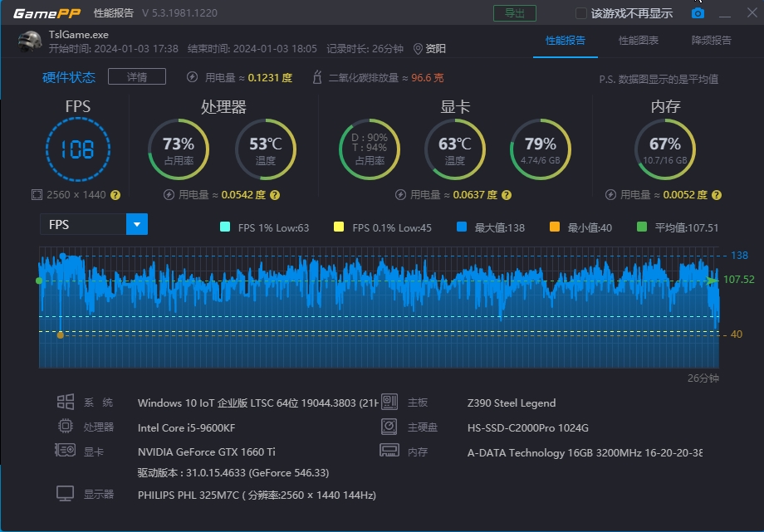Enable the 该游戏不再显示 checkbox
Screen dimensions: 764x532
coord(580,13)
